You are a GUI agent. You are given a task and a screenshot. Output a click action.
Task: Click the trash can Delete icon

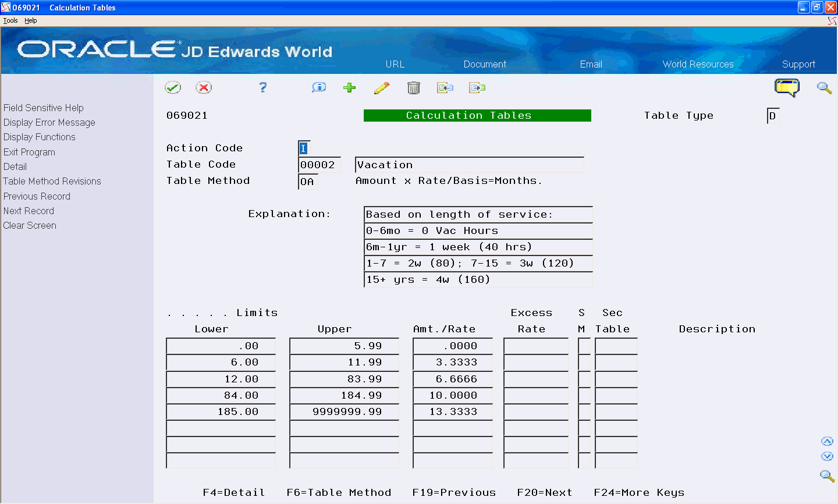pos(414,88)
